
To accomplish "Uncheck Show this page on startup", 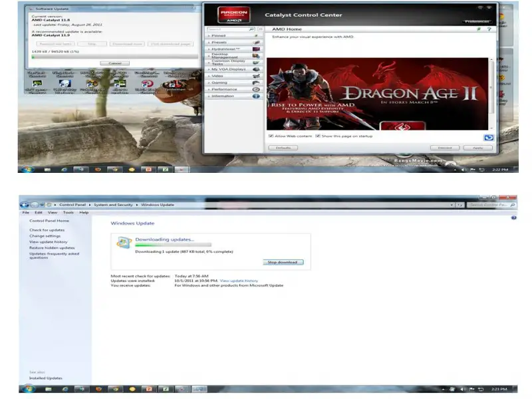I will click(x=318, y=136).
